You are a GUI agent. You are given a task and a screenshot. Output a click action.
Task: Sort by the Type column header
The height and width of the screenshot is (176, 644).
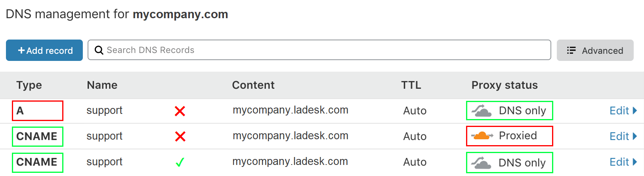[29, 85]
